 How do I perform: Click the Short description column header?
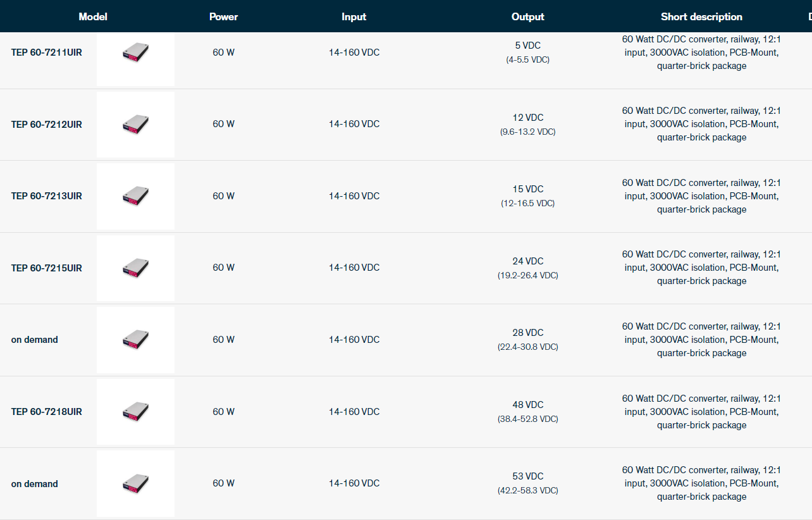[x=701, y=17]
